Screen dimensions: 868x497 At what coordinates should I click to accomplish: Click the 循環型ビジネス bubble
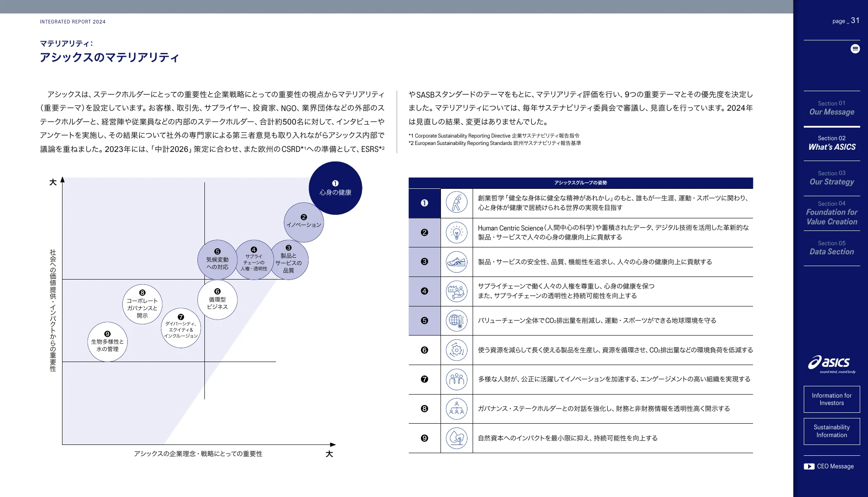pyautogui.click(x=217, y=300)
